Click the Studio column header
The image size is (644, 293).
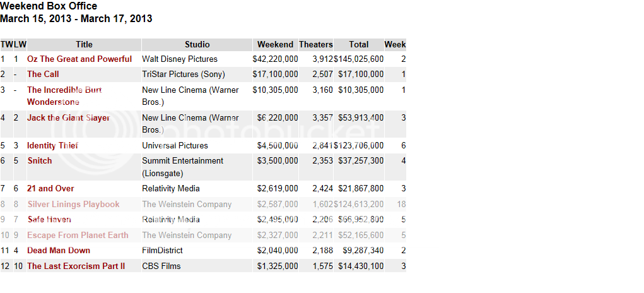click(x=197, y=45)
